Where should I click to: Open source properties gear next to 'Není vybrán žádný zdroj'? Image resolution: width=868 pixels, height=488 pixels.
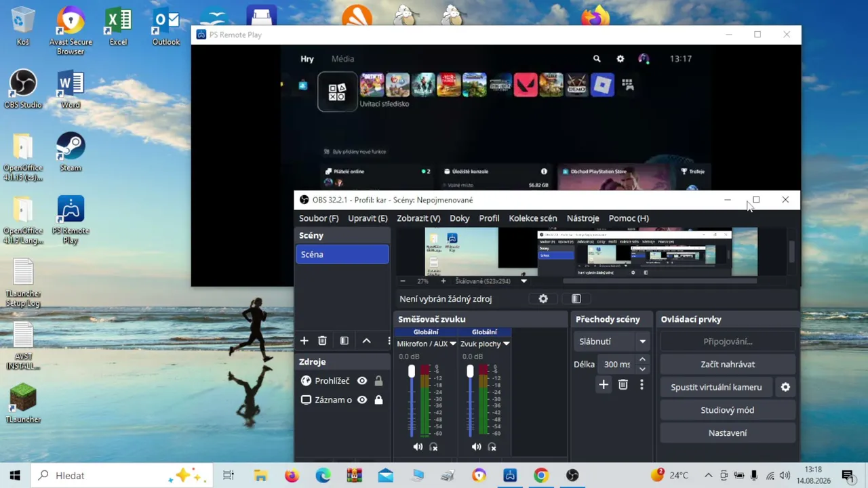pyautogui.click(x=543, y=299)
